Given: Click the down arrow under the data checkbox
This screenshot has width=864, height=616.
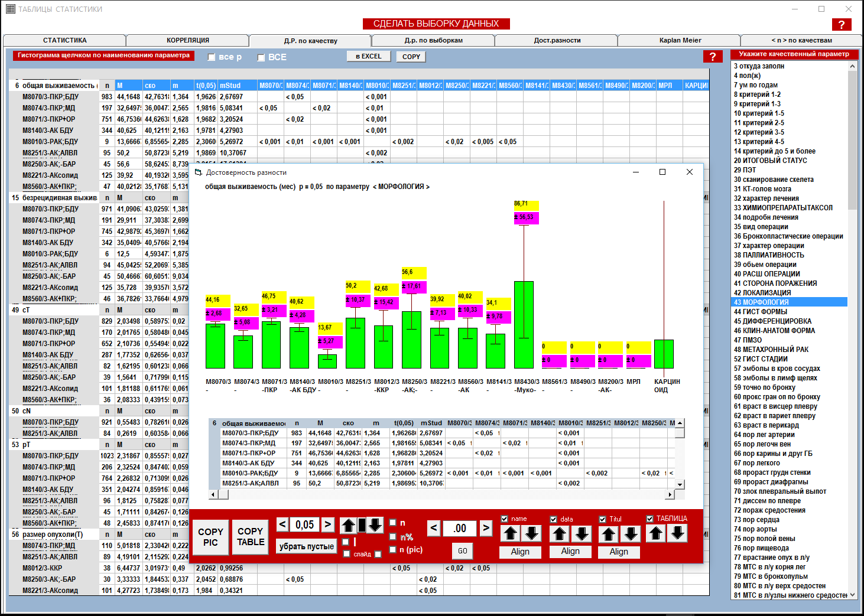Looking at the screenshot, I should [x=582, y=534].
